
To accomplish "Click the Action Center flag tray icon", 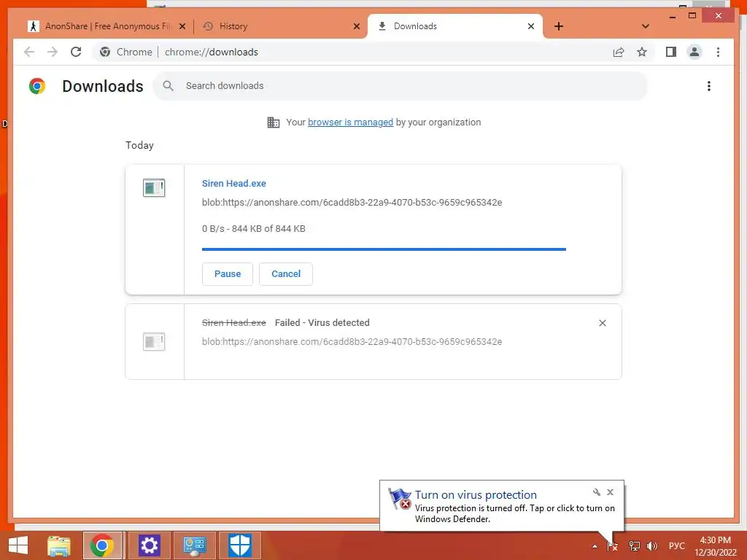I will (613, 546).
